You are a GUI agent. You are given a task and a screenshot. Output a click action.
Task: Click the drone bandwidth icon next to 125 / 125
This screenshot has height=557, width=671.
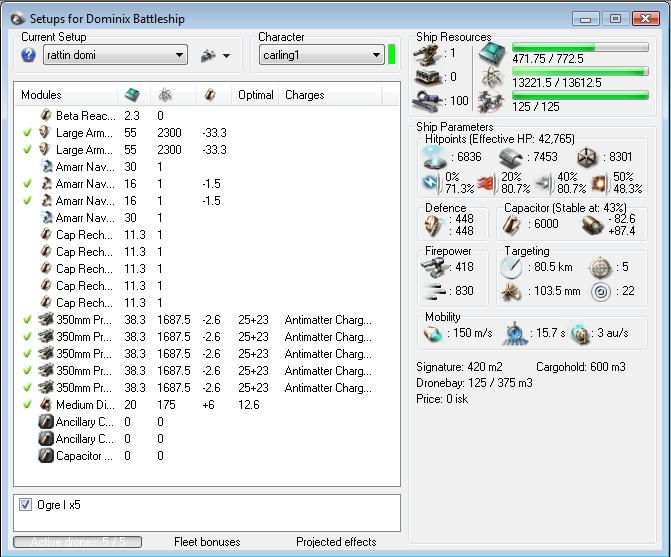pos(490,102)
